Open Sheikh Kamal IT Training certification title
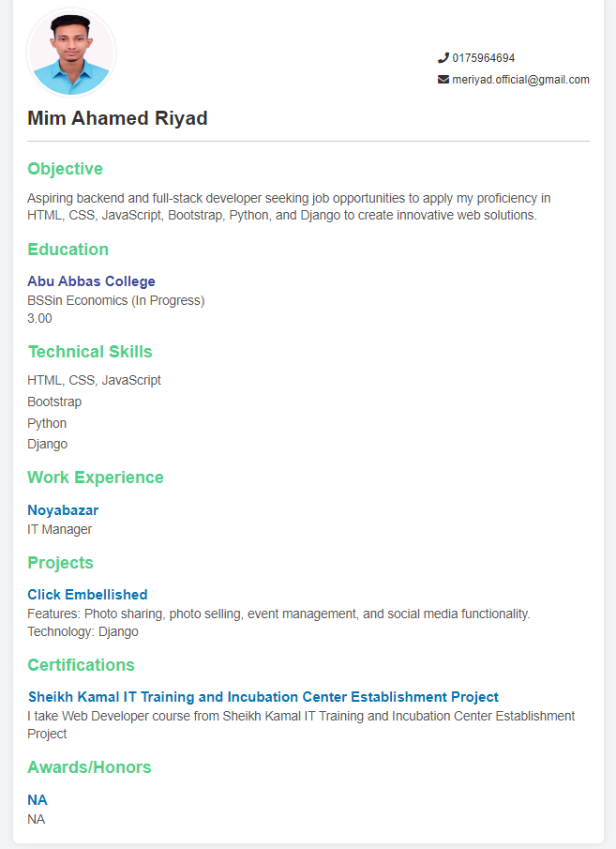 tap(263, 697)
